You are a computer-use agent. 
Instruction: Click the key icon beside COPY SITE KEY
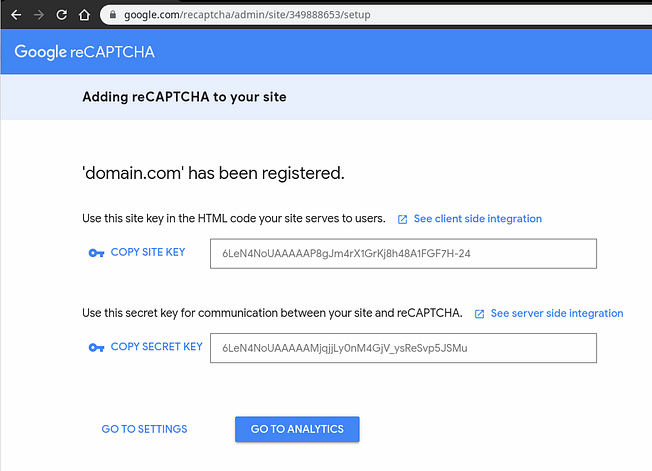96,253
